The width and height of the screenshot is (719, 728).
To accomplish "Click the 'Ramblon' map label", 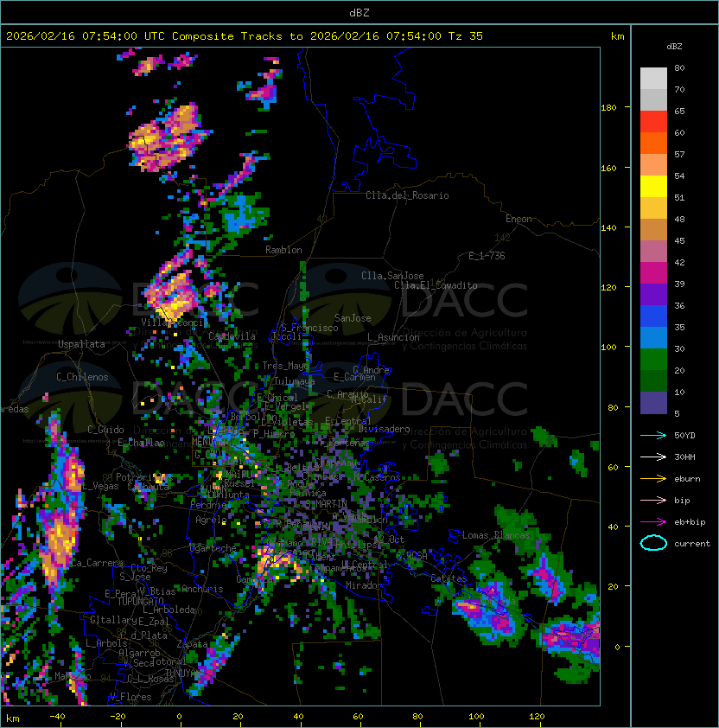I will 283,250.
